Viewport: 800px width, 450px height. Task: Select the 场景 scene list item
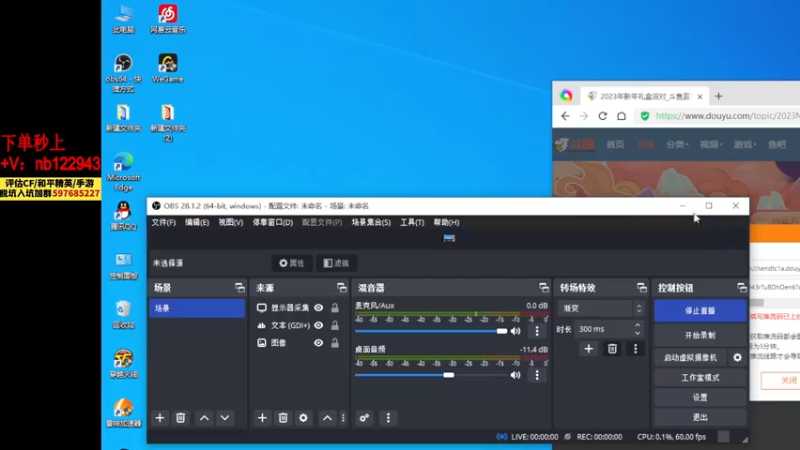pos(197,308)
